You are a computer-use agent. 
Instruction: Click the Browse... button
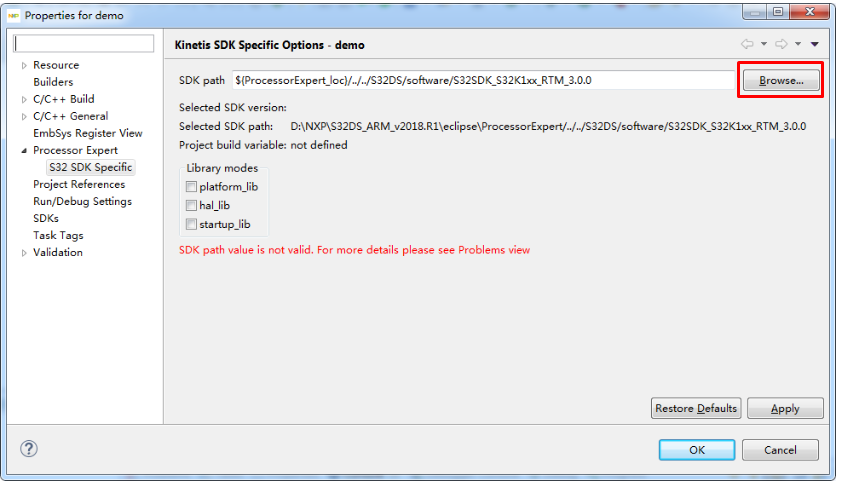pyautogui.click(x=781, y=80)
